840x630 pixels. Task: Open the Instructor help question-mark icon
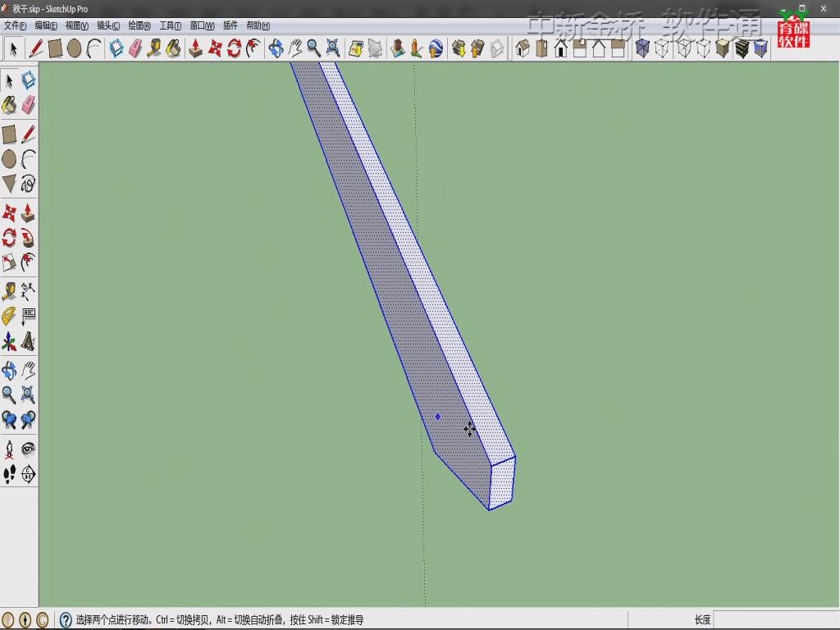pyautogui.click(x=66, y=620)
